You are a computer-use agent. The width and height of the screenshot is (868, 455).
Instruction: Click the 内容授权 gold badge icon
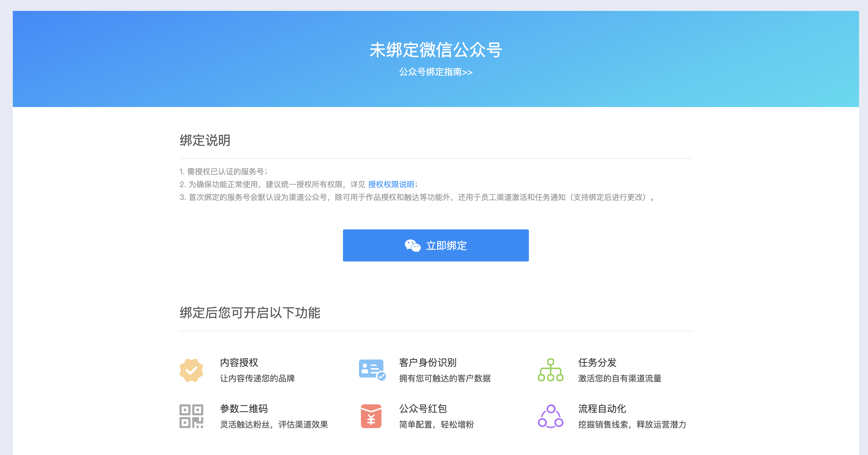(x=191, y=370)
